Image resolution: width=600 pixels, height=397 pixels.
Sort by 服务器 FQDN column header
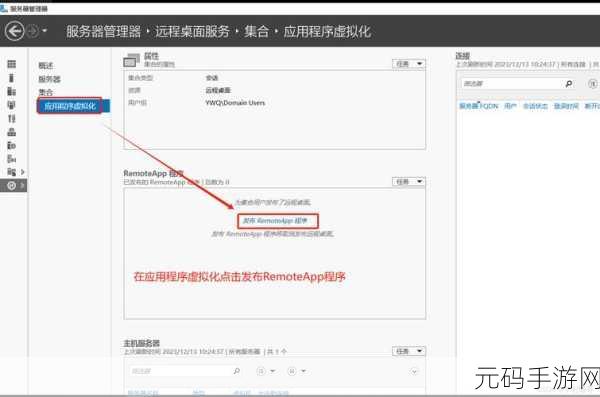click(x=478, y=106)
